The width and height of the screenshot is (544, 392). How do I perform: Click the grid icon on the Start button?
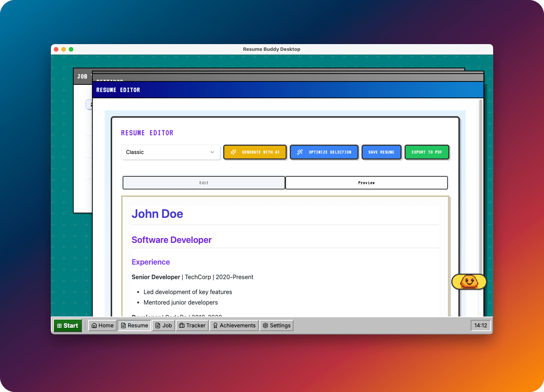click(59, 326)
